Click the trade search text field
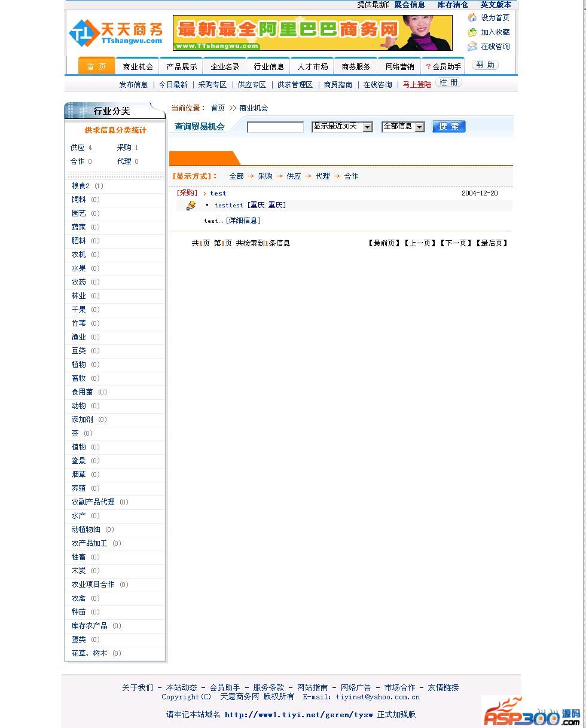 tap(276, 127)
